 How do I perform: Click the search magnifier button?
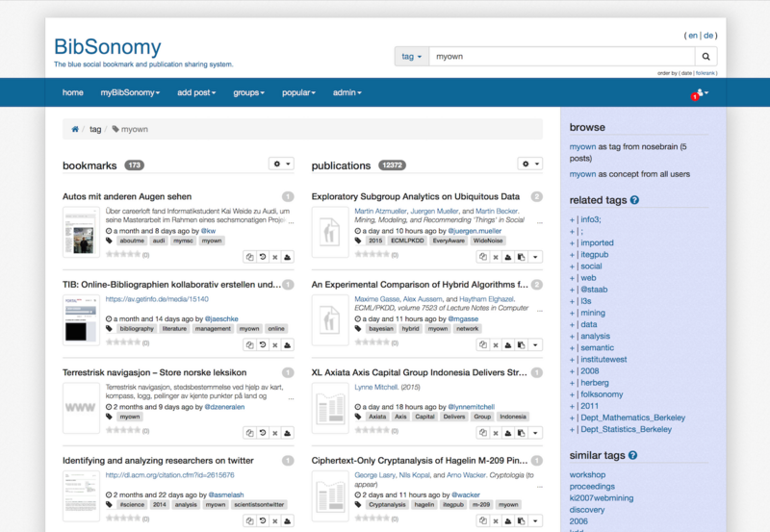[x=706, y=57]
